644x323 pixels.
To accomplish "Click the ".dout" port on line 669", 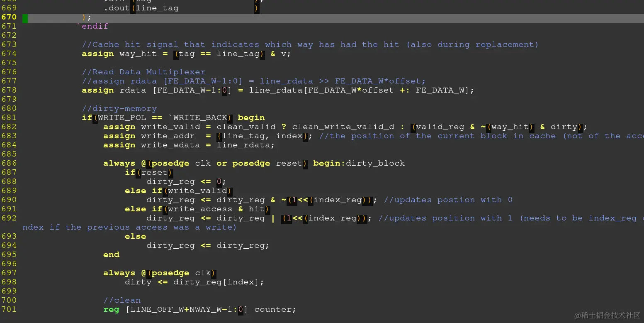I will pyautogui.click(x=117, y=8).
